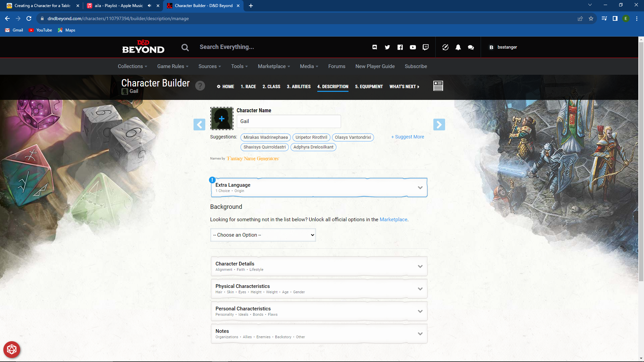Open the browser side panel icon
644x362 pixels.
click(x=615, y=18)
